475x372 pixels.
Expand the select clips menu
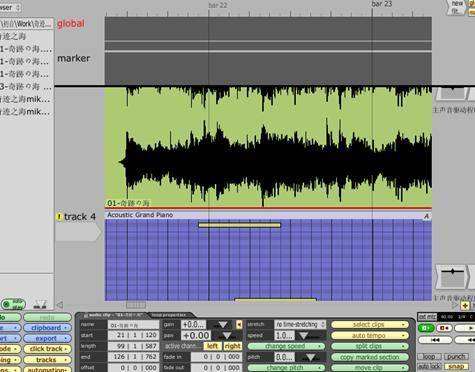[x=370, y=325]
